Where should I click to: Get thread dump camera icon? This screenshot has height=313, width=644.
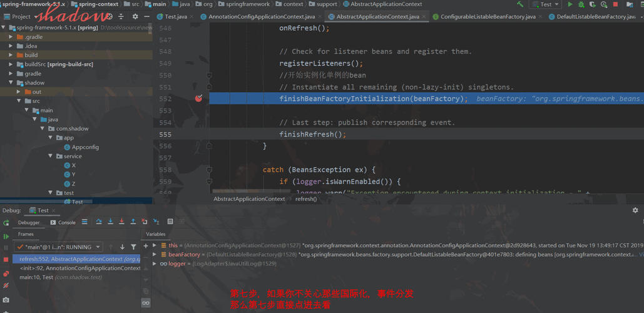6,300
